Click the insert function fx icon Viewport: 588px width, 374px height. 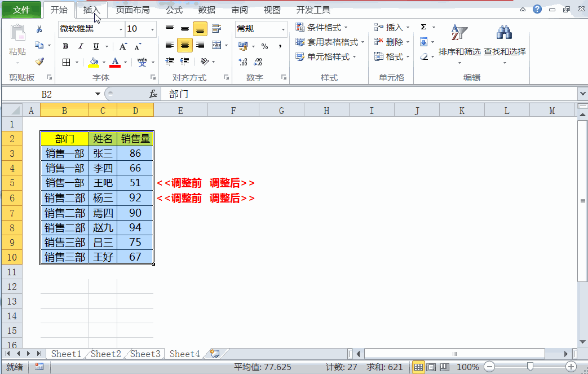(153, 94)
